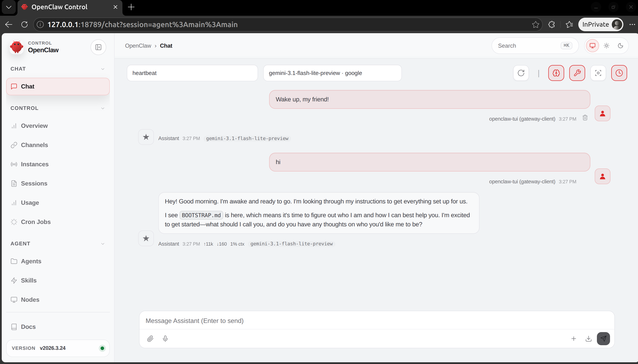Start voice input with the microphone icon
638x364 pixels.
pos(165,338)
